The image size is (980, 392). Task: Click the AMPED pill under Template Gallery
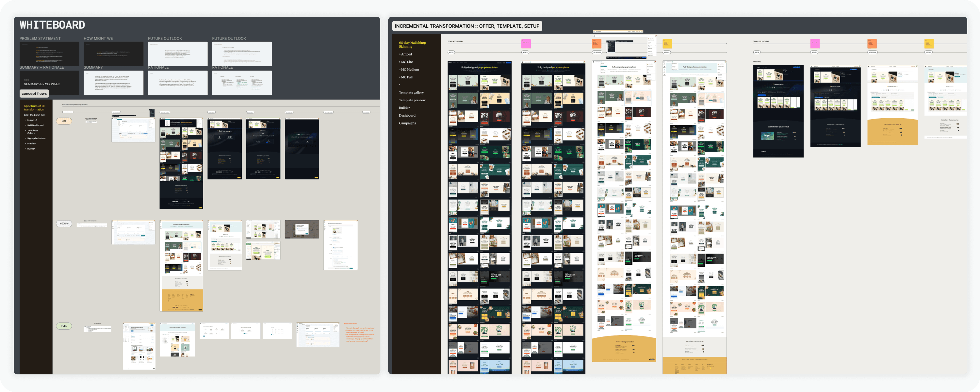tap(451, 52)
